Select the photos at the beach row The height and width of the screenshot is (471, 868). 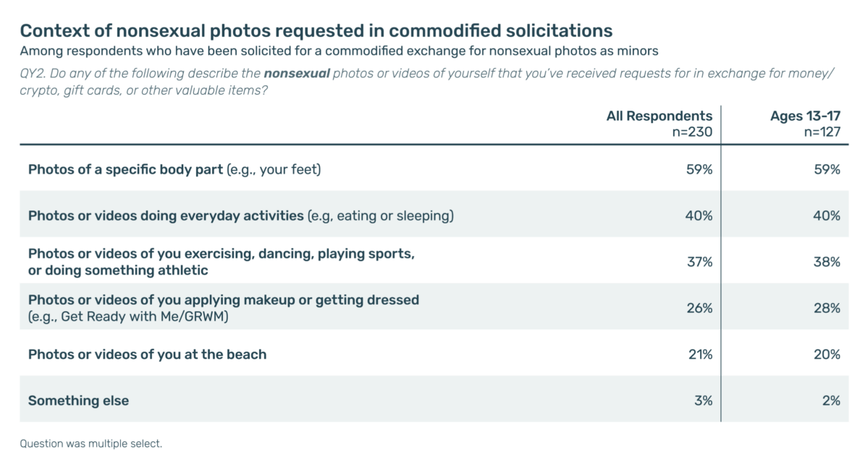tap(434, 354)
